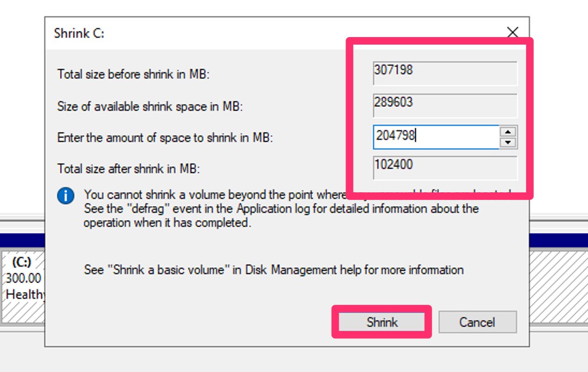Click the Total size before shrink field
The image size is (588, 372).
click(445, 74)
